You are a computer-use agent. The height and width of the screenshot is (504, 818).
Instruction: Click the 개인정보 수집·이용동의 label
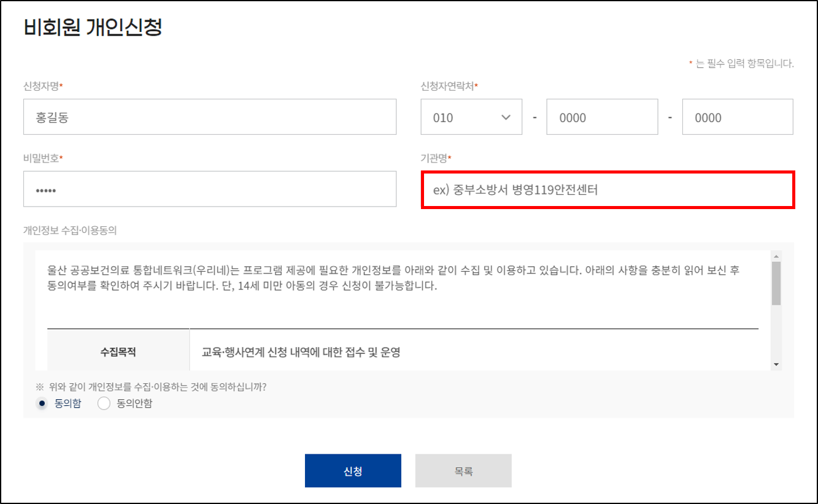click(x=70, y=231)
